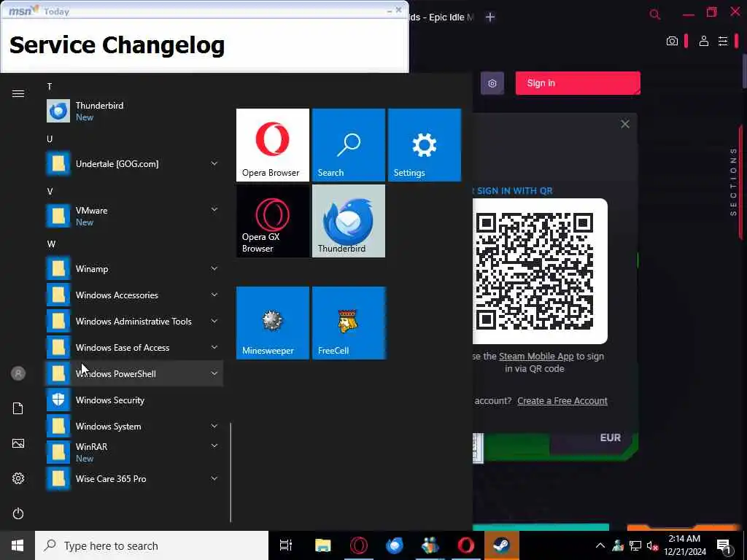Expand the Winamp folder

coord(134,268)
